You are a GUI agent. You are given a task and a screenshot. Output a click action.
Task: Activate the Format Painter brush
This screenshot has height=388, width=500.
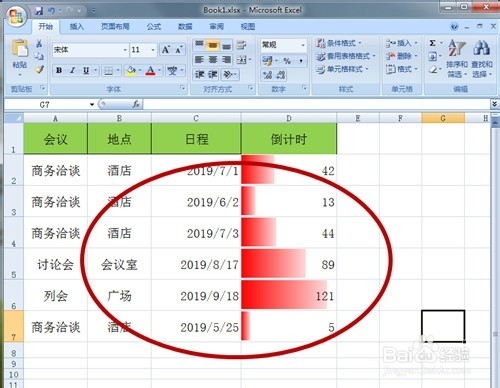[x=39, y=69]
